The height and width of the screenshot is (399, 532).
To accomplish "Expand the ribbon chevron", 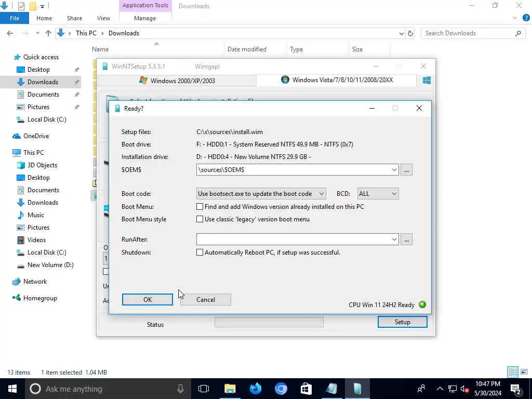I will coord(515,18).
